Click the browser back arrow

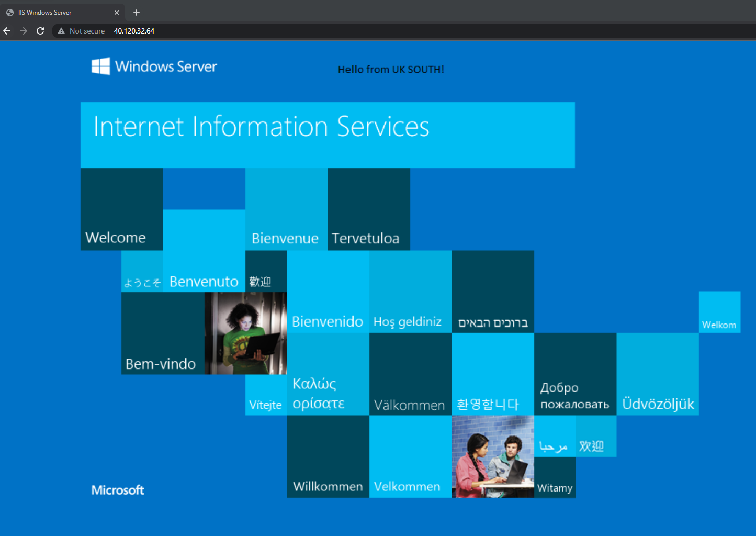[7, 31]
